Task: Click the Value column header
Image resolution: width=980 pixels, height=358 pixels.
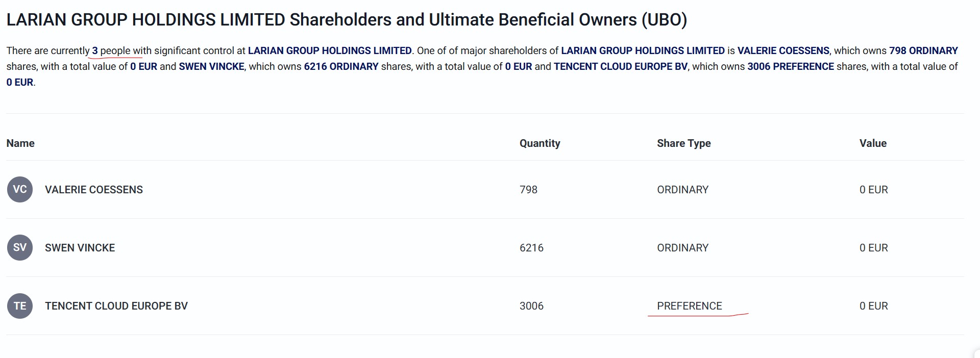Action: [873, 143]
